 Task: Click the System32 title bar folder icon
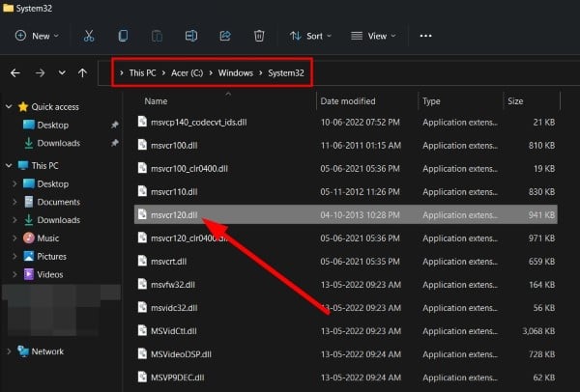pyautogui.click(x=8, y=8)
